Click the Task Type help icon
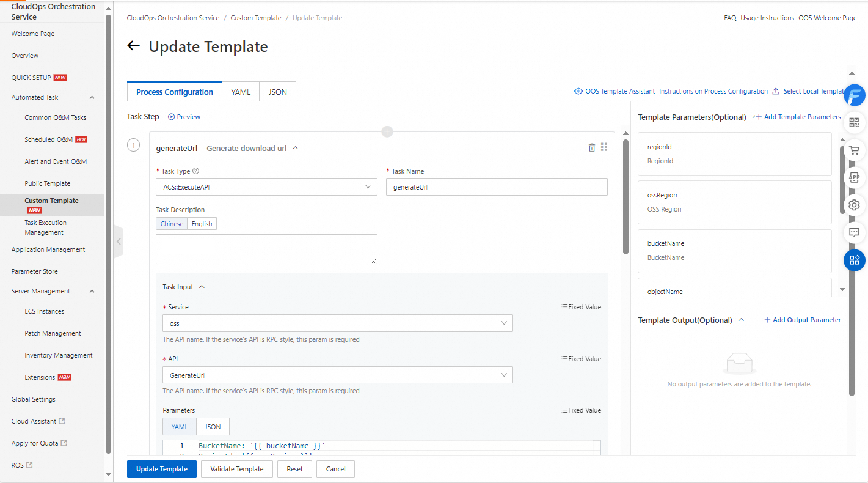The width and height of the screenshot is (868, 483). (x=196, y=171)
